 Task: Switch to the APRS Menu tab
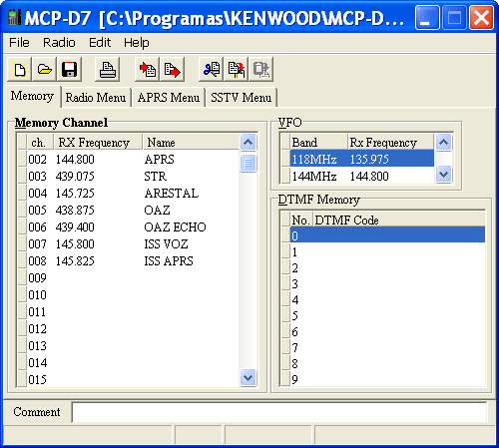[x=169, y=98]
